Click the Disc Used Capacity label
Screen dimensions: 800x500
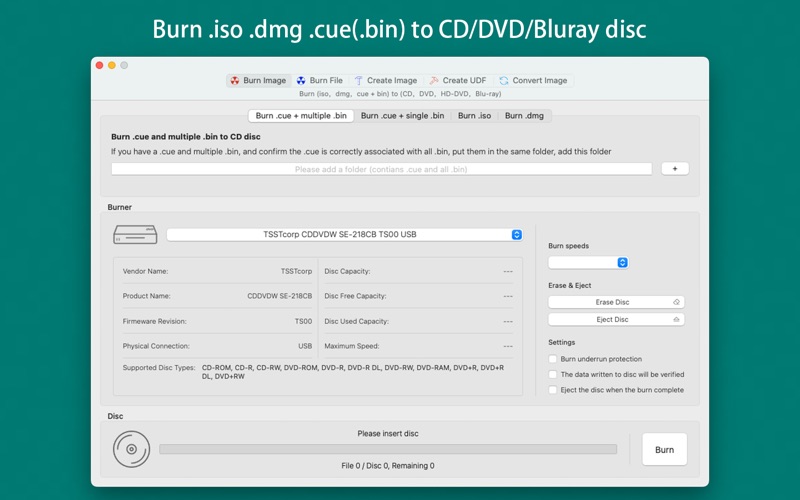(x=356, y=321)
